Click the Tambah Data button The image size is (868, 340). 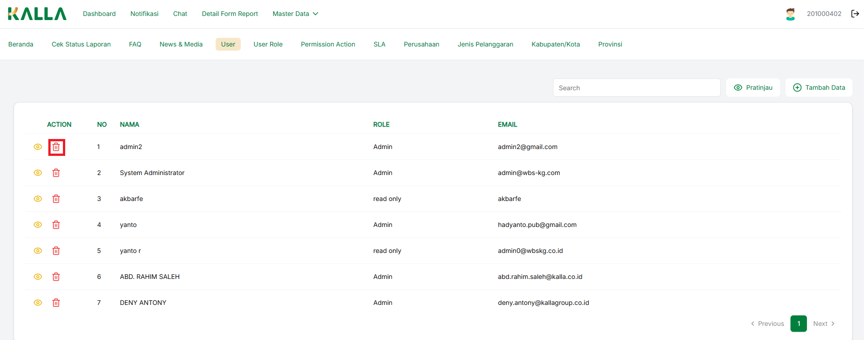[x=819, y=88]
